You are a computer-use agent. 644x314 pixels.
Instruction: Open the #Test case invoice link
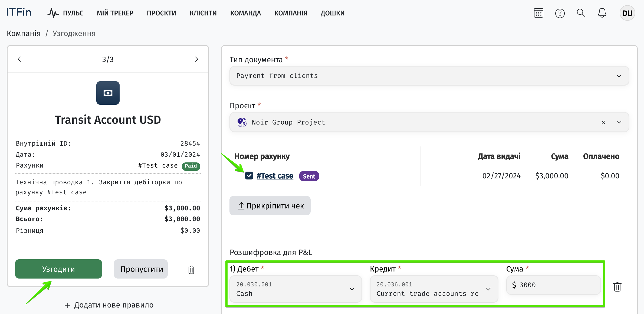click(275, 176)
